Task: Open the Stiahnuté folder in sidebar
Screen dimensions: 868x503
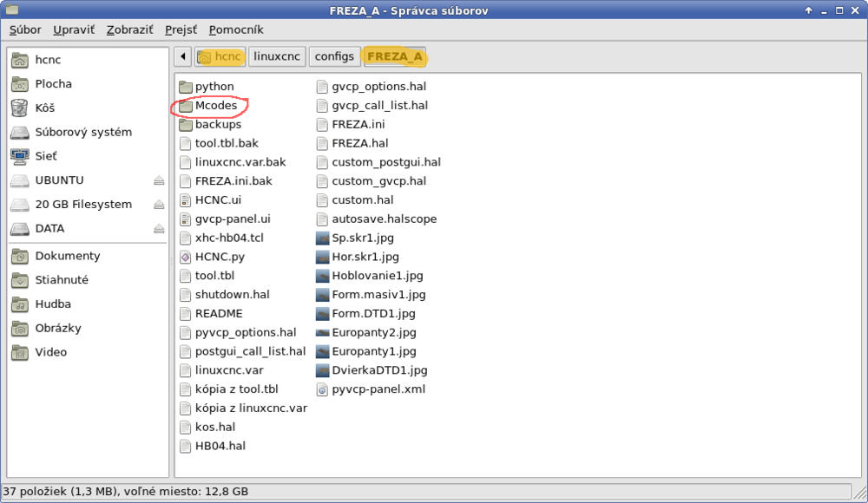Action: tap(61, 280)
